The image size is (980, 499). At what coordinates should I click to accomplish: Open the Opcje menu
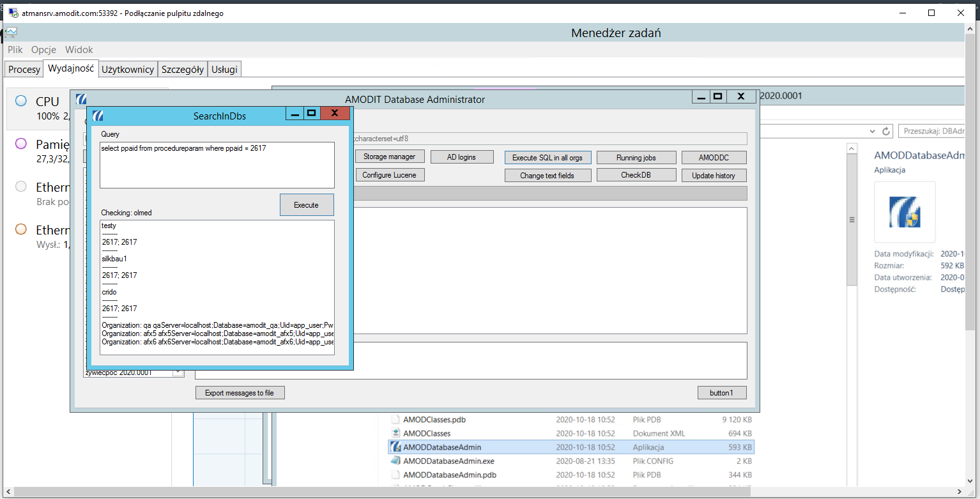click(43, 49)
